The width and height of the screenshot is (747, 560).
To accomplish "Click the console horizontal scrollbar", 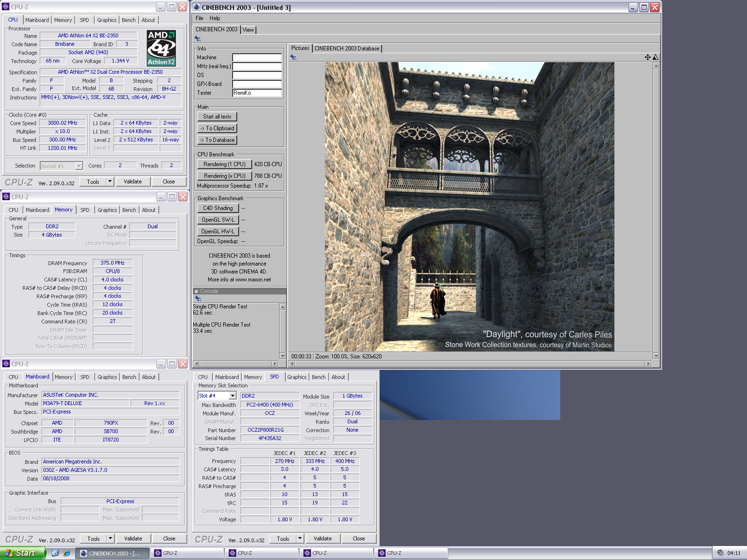I will (236, 364).
